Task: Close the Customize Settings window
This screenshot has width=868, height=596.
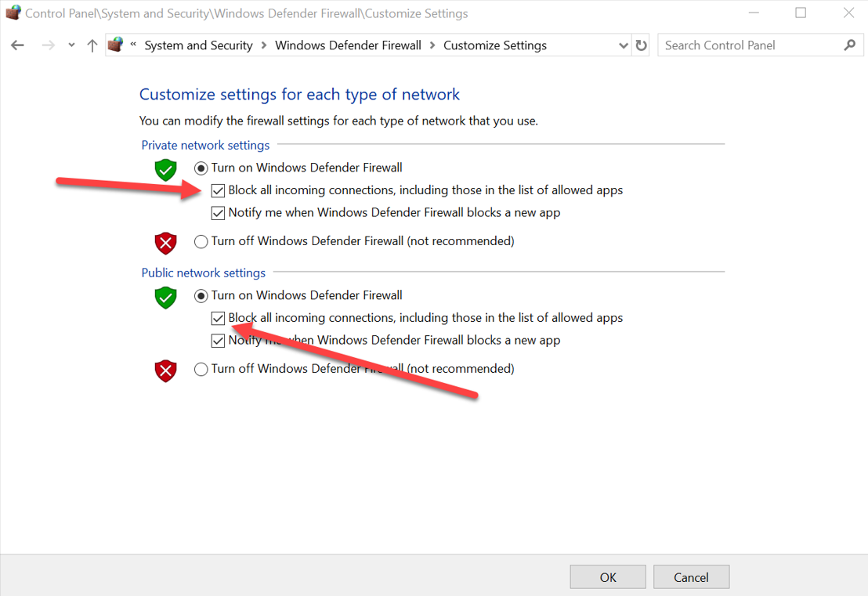Action: point(848,13)
